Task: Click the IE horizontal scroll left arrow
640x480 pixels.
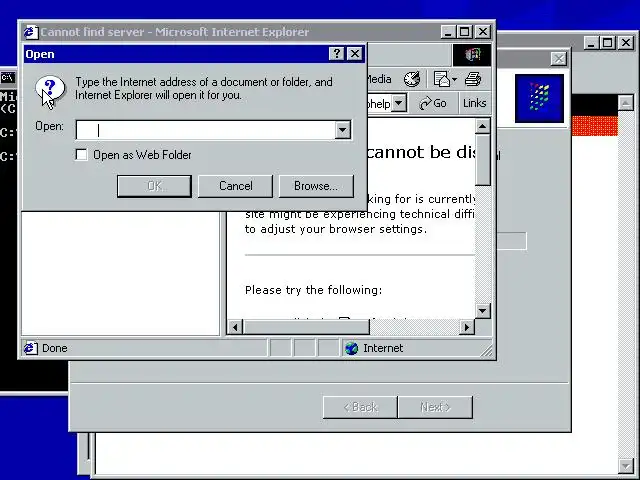Action: 235,327
